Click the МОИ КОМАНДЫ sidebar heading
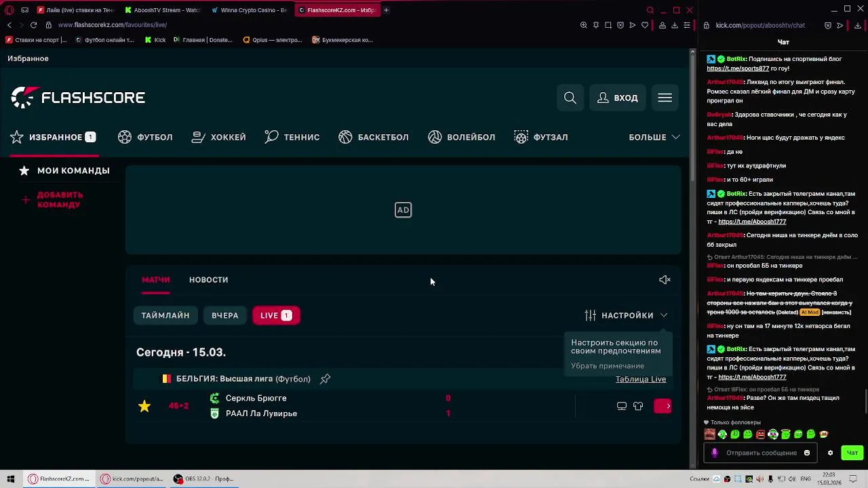Viewport: 868px width, 488px height. [x=73, y=171]
